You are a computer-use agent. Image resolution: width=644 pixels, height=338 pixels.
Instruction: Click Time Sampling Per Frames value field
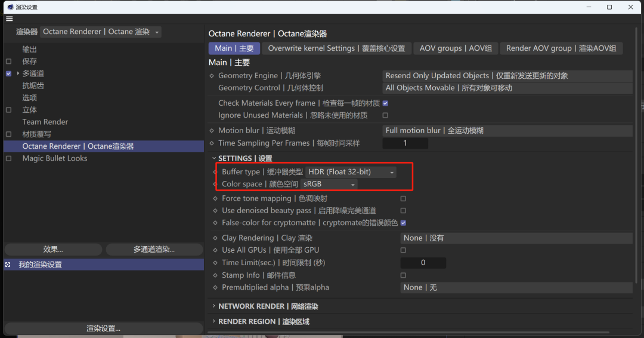click(x=405, y=143)
